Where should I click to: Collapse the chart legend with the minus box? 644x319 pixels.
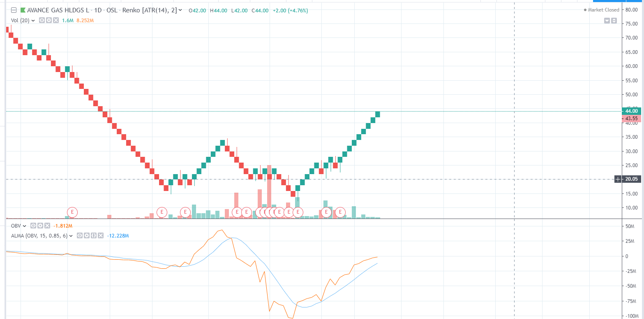pyautogui.click(x=14, y=10)
